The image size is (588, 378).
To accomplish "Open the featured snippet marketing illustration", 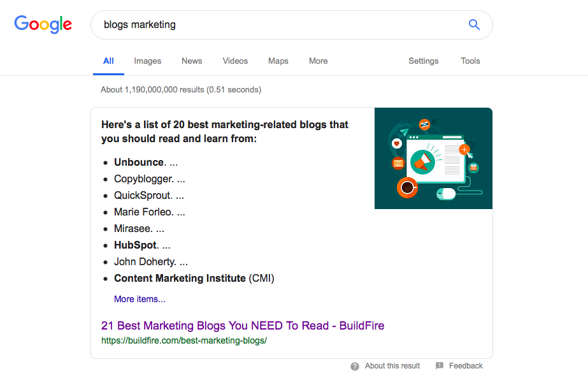I will pyautogui.click(x=433, y=159).
